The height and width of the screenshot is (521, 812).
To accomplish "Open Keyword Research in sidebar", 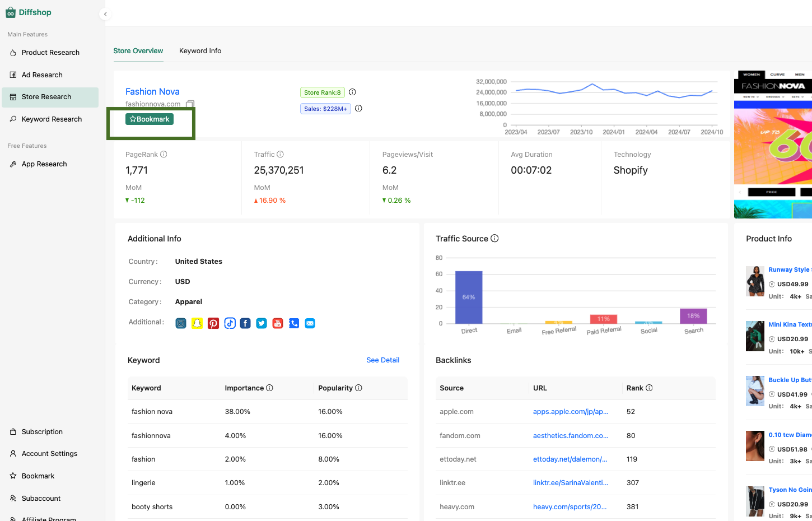I will tap(50, 119).
